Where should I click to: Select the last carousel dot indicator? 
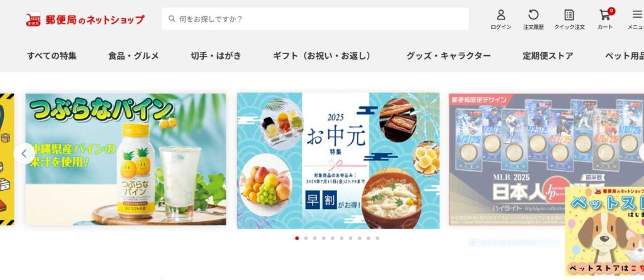[377, 238]
